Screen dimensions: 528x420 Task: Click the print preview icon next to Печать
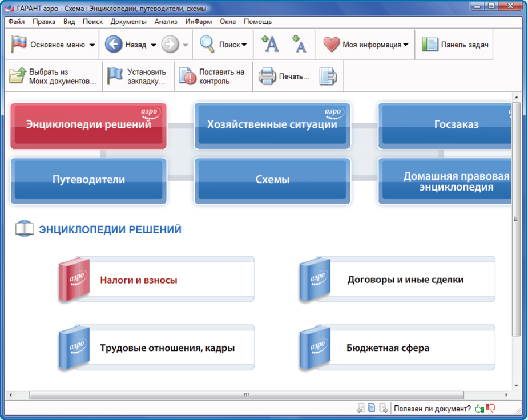(x=328, y=76)
